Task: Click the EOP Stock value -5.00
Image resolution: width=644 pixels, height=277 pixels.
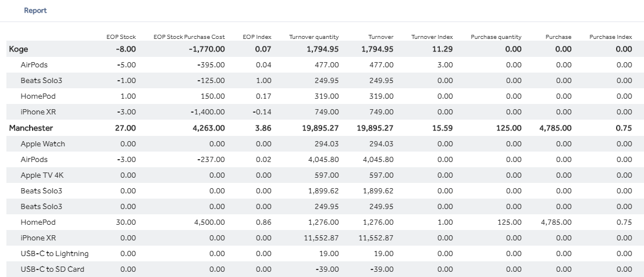Action: (126, 64)
